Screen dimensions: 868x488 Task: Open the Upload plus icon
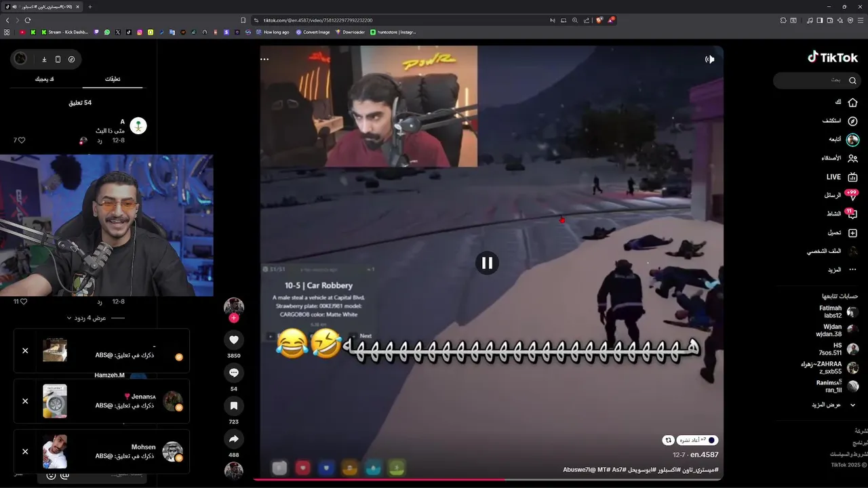click(852, 232)
